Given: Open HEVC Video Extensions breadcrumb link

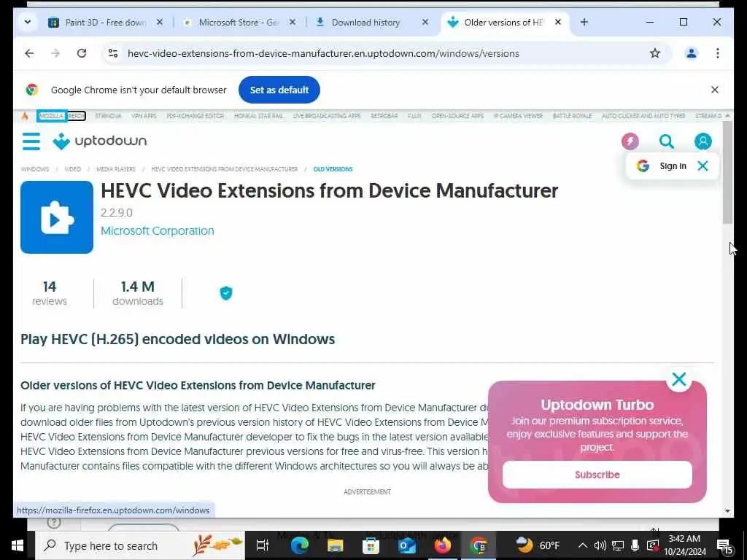Looking at the screenshot, I should coord(225,169).
